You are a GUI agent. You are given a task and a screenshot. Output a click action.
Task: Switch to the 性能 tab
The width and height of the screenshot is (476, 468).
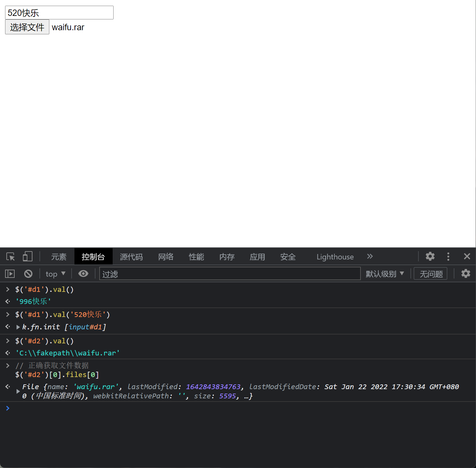coord(196,257)
